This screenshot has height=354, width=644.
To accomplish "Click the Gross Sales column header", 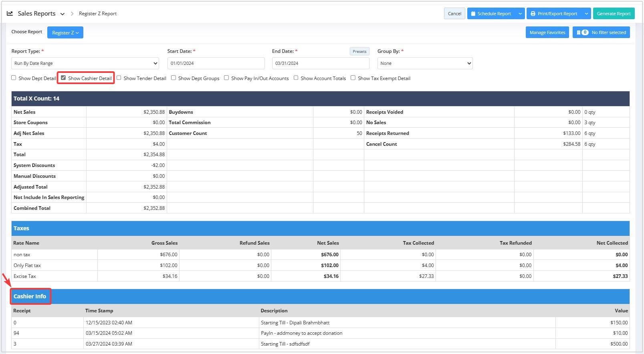I will coord(164,243).
